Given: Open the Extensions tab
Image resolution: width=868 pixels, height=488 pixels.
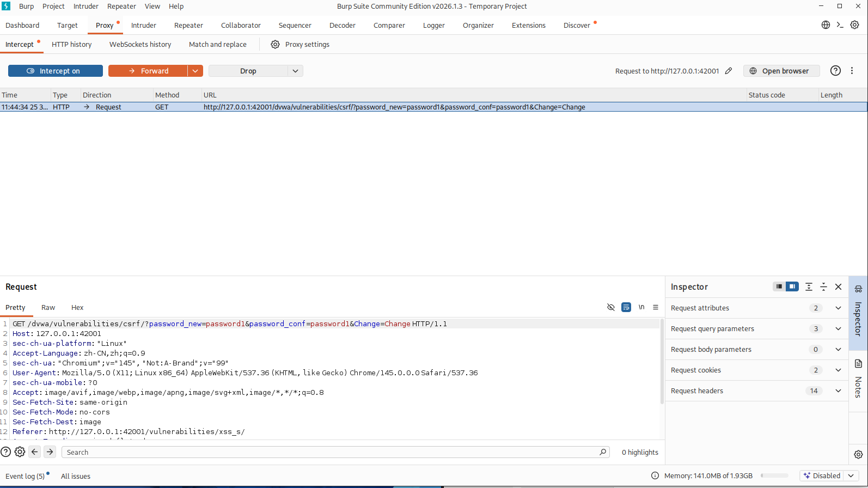Looking at the screenshot, I should (529, 25).
